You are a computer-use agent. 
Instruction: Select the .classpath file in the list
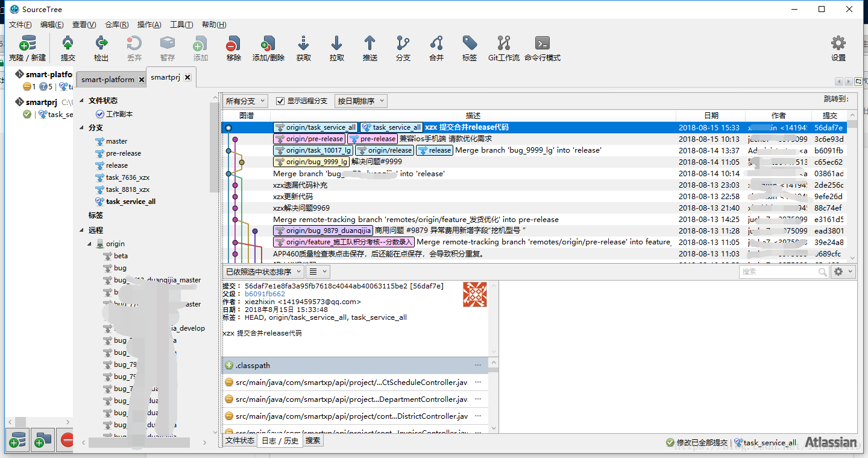click(x=356, y=365)
